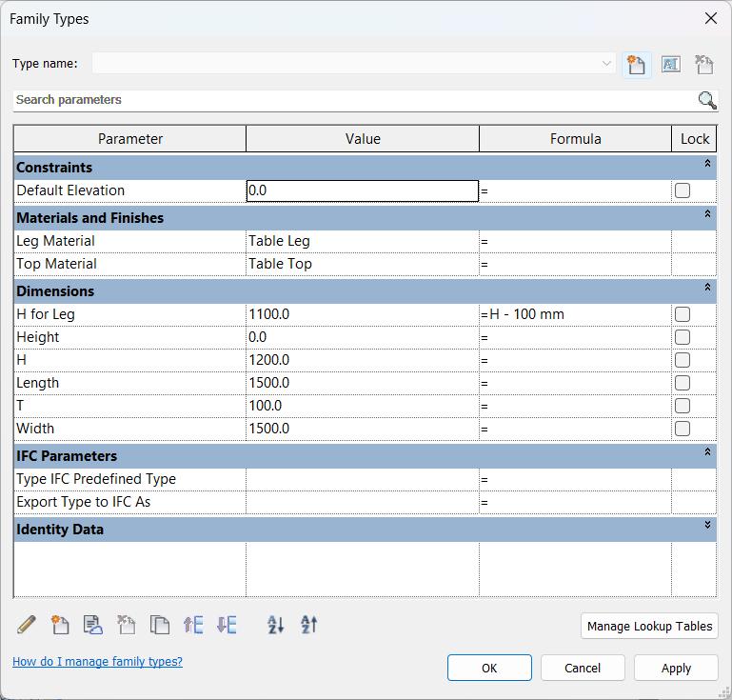
Task: Select the 'Leg Material' parameter name
Action: (55, 241)
